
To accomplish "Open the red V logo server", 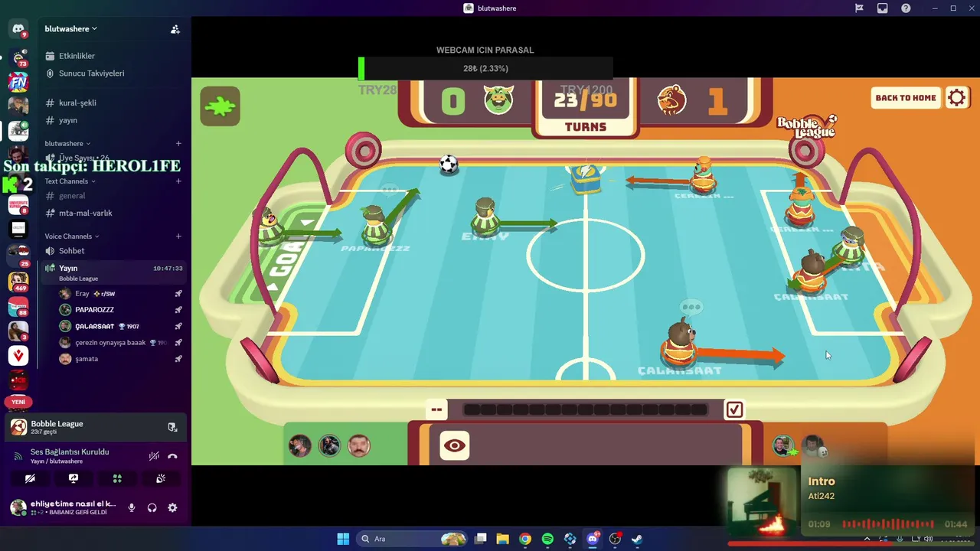I will tap(18, 355).
